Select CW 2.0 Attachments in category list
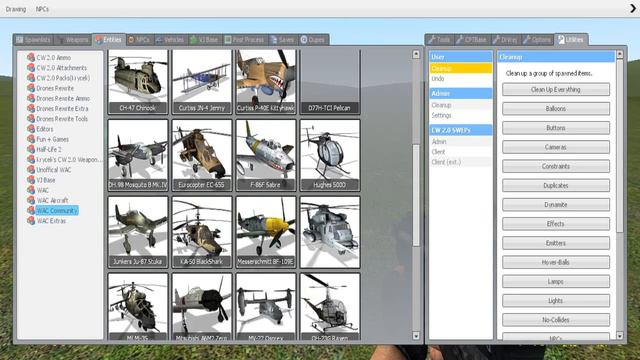The image size is (640, 360). click(x=62, y=68)
